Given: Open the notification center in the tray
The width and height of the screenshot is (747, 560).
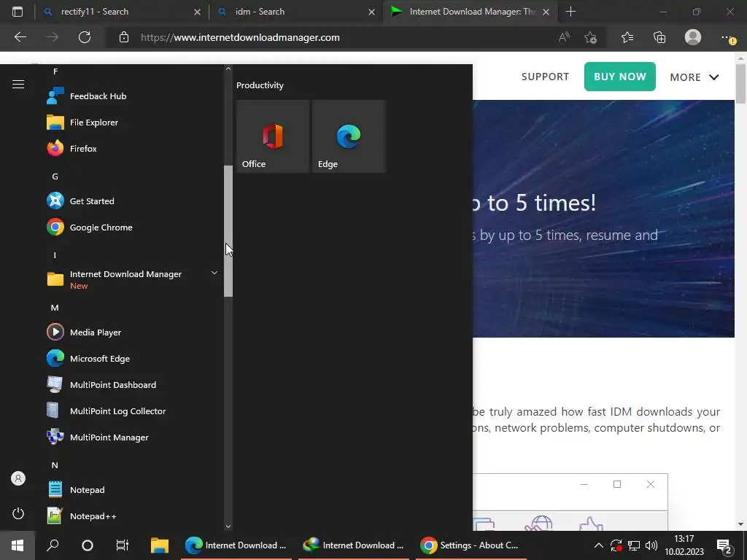Looking at the screenshot, I should (x=724, y=545).
